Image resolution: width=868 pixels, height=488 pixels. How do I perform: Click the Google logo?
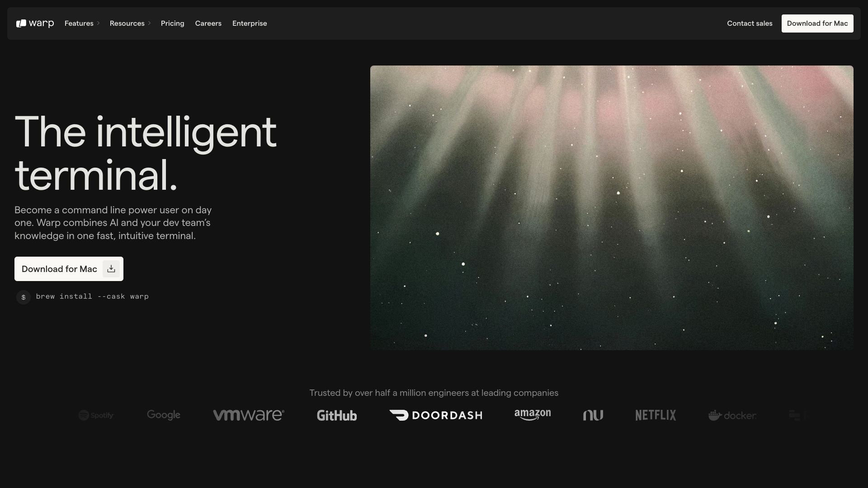[x=164, y=415]
